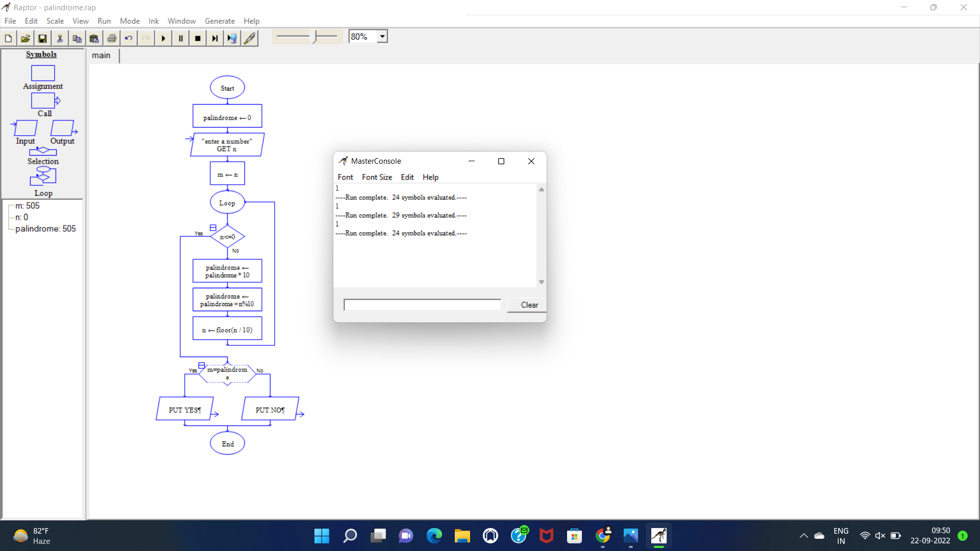Viewport: 980px width, 551px height.
Task: Open a flowchart via the open folder icon
Action: point(25,38)
